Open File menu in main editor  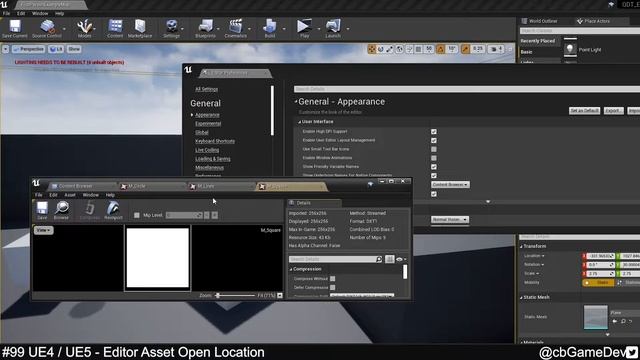click(7, 13)
